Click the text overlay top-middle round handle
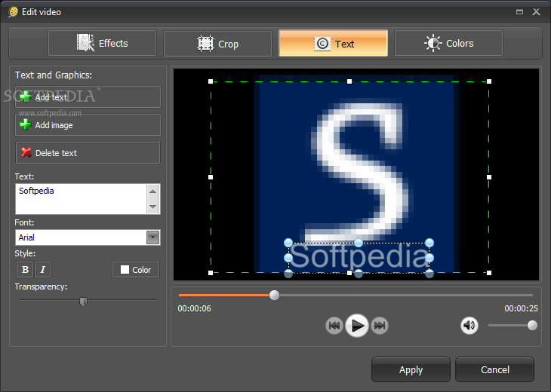Screen dimensions: 551x392 (x=358, y=243)
